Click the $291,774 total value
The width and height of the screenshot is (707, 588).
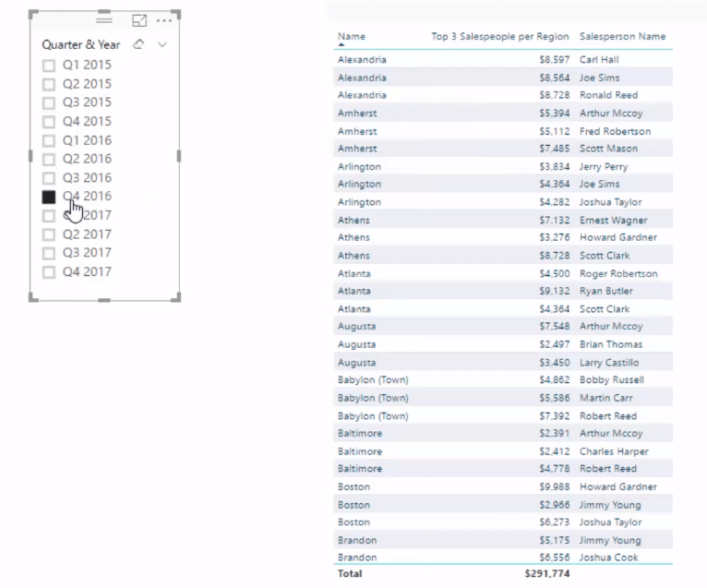[x=547, y=573]
